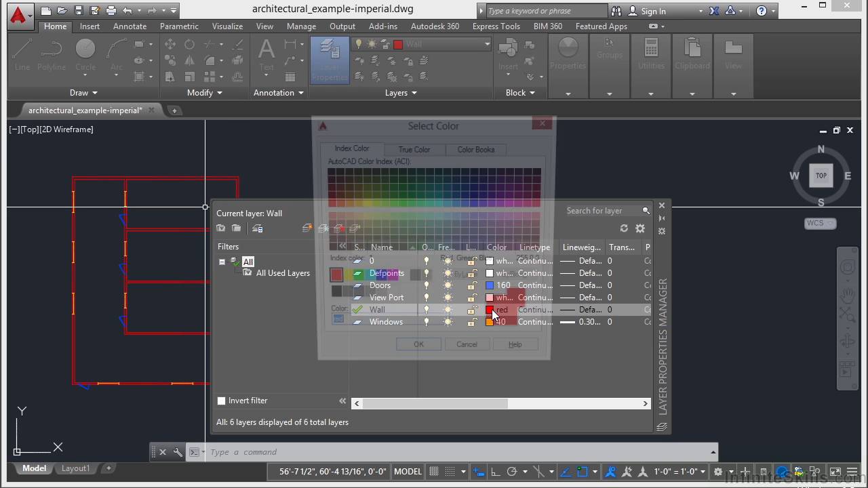Click the Set Current layer icon
The width and height of the screenshot is (868, 488).
point(355,228)
